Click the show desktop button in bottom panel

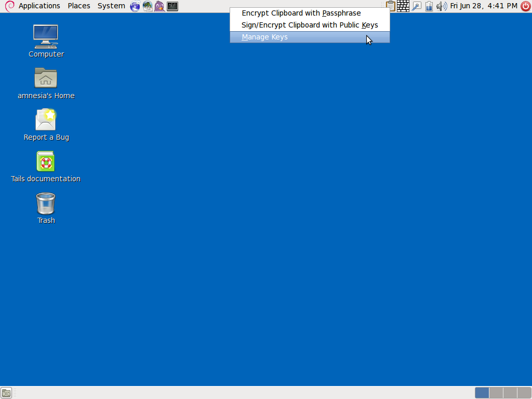click(6, 393)
